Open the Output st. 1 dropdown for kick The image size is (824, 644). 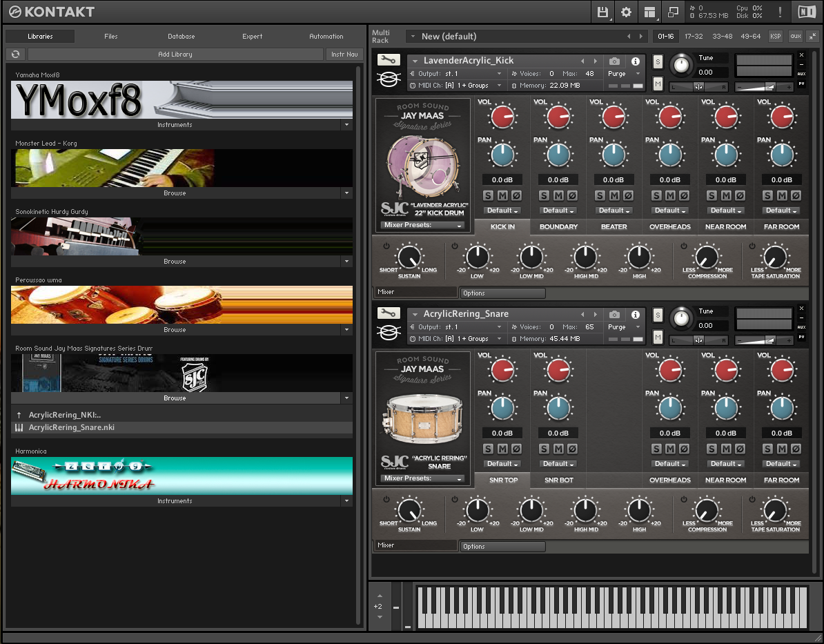[455, 74]
